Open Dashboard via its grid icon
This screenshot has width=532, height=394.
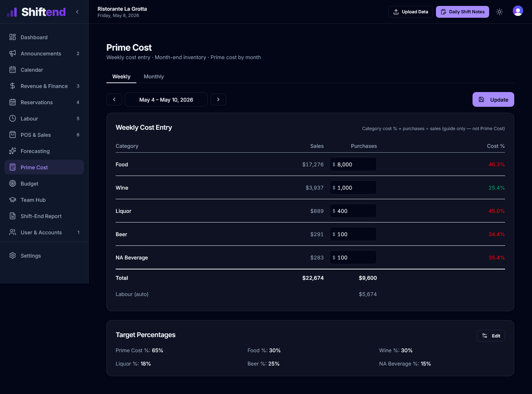13,37
